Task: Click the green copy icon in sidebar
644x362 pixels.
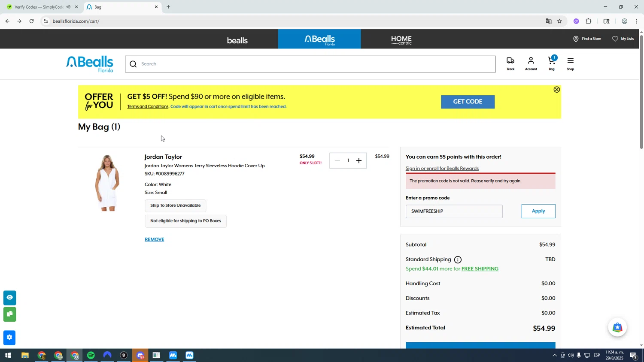Action: coord(9,314)
